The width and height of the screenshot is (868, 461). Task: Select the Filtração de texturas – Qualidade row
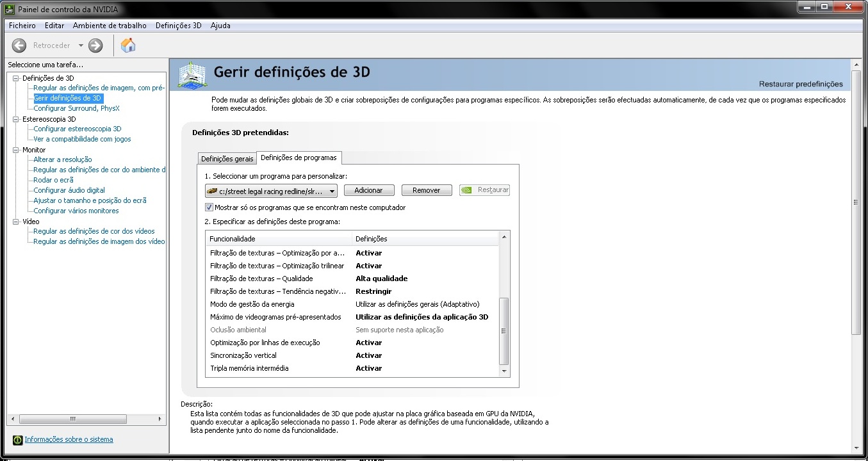(352, 279)
